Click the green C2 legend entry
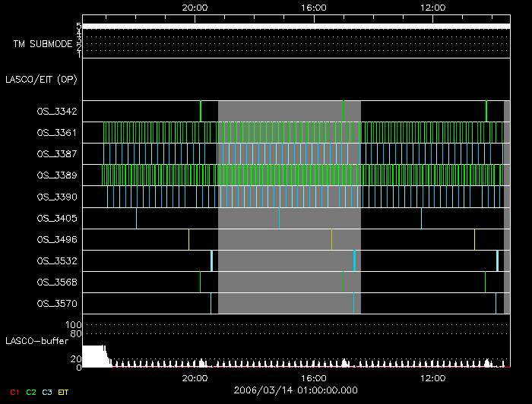This screenshot has height=404, width=532. pos(31,392)
